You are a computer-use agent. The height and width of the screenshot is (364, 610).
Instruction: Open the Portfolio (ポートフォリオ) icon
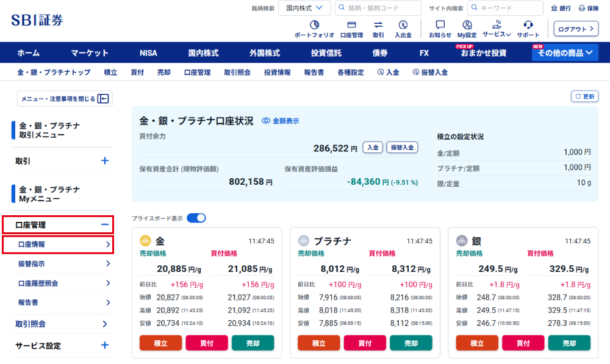click(314, 26)
